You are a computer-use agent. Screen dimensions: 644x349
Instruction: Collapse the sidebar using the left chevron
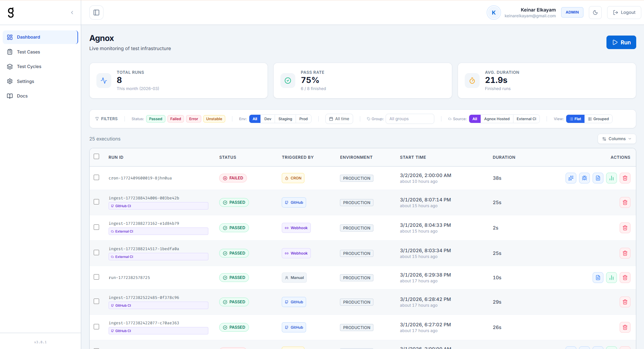coord(72,13)
